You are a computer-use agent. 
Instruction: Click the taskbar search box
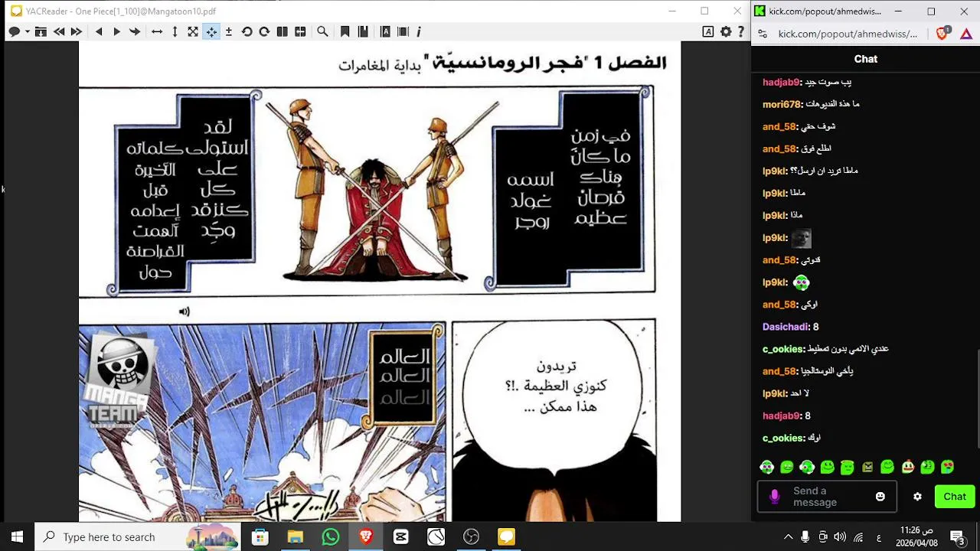(x=139, y=537)
